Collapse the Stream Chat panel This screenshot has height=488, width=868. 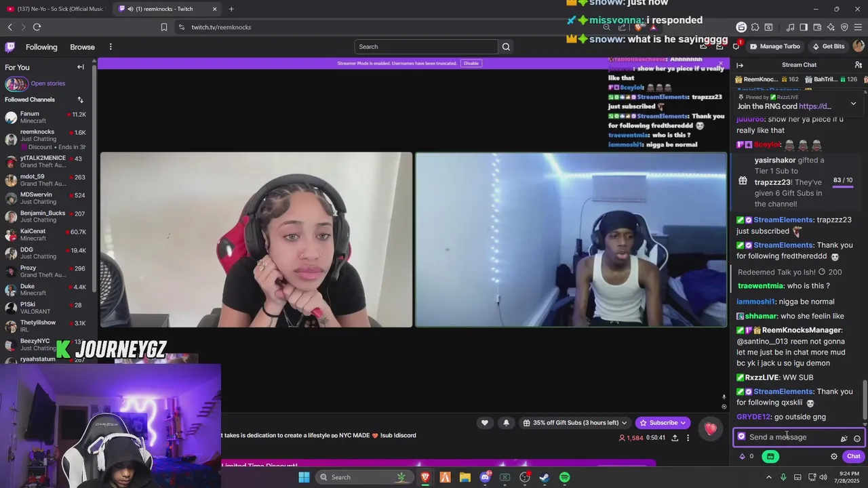click(740, 65)
